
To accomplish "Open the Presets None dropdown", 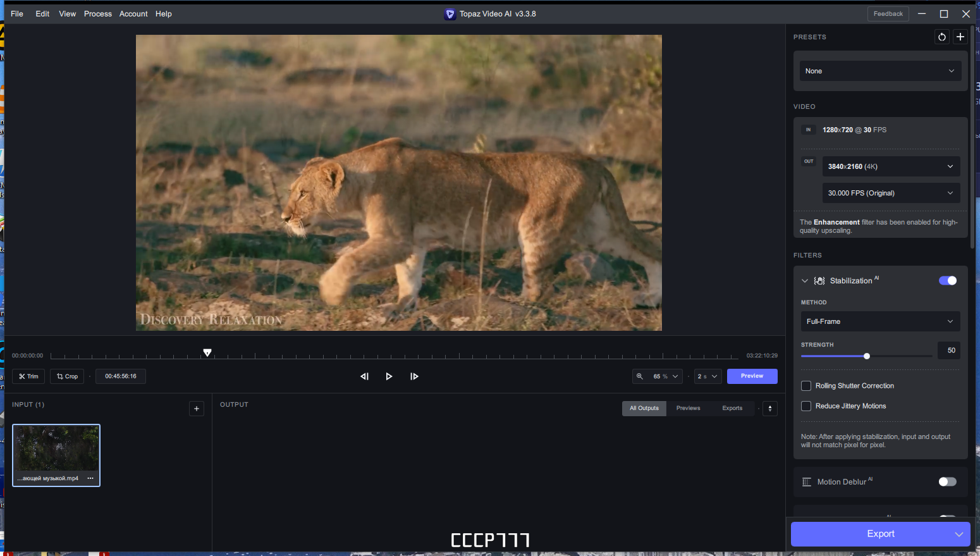I will pos(880,71).
